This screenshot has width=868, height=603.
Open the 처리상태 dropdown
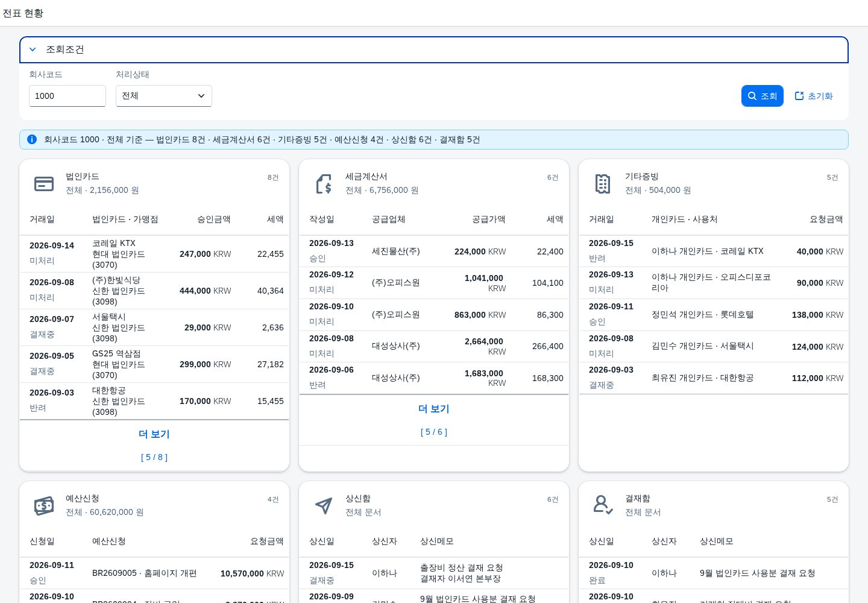[164, 96]
